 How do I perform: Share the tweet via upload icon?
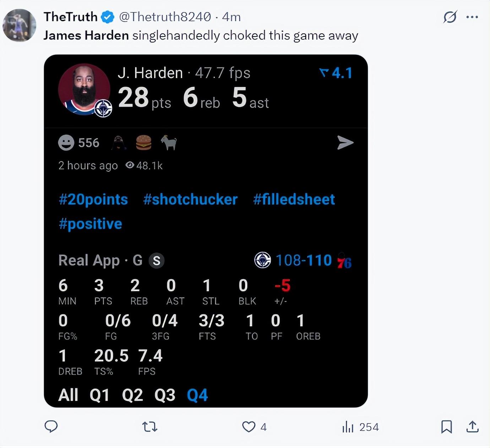[x=472, y=426]
